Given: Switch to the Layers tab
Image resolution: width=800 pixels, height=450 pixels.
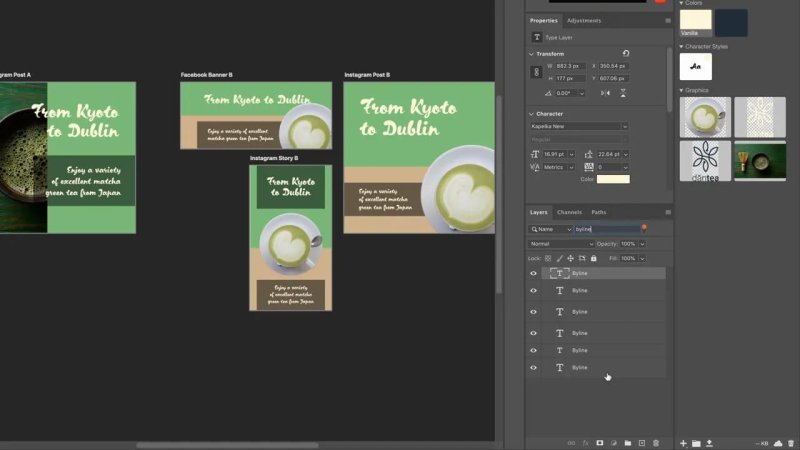Looking at the screenshot, I should [538, 212].
